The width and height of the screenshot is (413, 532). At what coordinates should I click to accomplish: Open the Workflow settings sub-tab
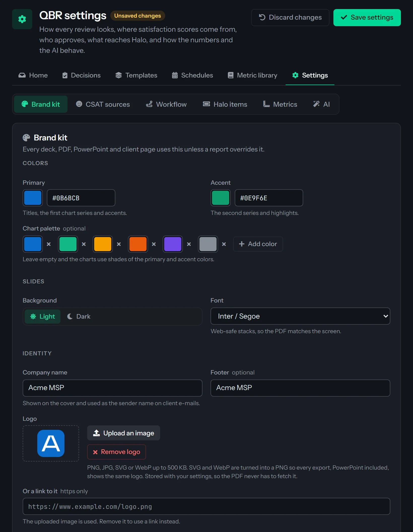166,104
